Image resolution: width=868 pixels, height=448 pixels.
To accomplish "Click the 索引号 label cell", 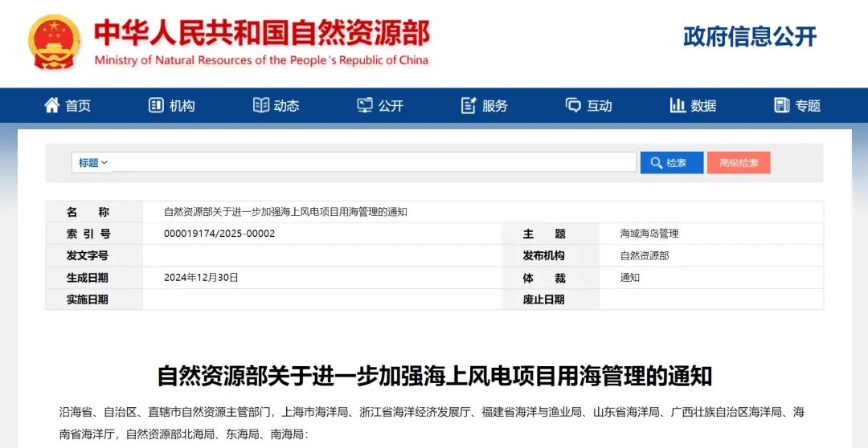I will click(94, 234).
